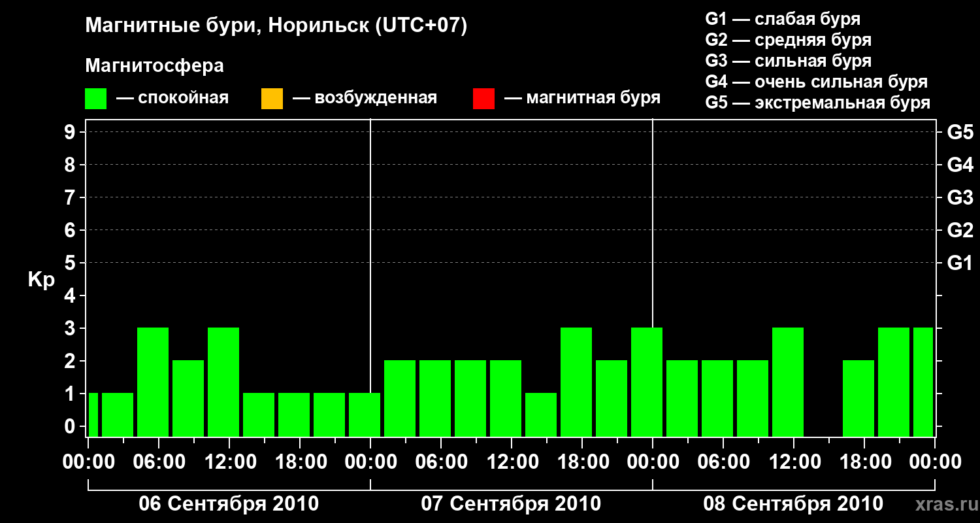
Task: Click the '12:00' time label under 07 September
Action: (512, 462)
